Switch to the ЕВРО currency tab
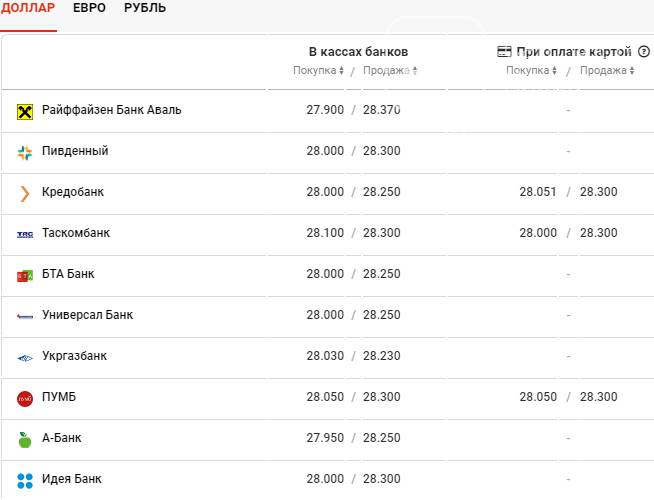 pos(89,8)
